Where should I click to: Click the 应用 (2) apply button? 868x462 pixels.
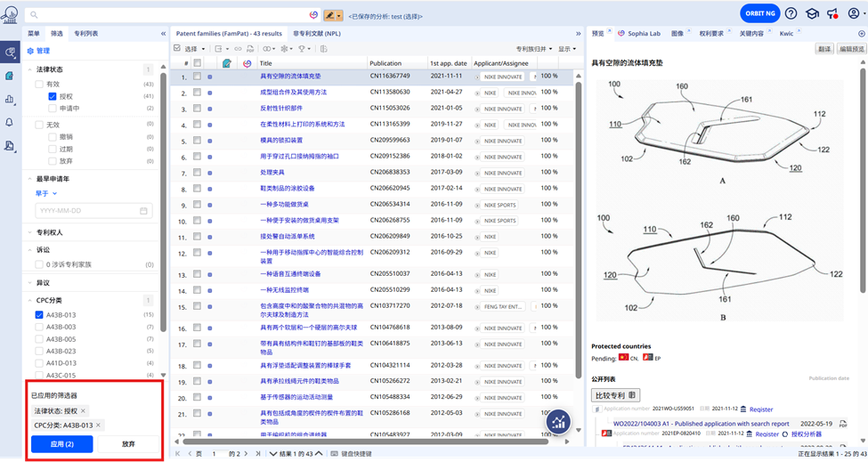click(62, 443)
